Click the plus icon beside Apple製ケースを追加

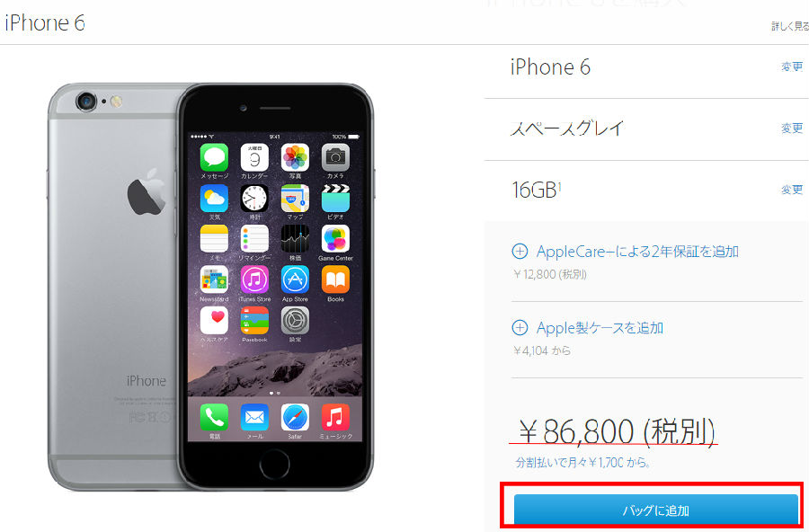tap(520, 328)
